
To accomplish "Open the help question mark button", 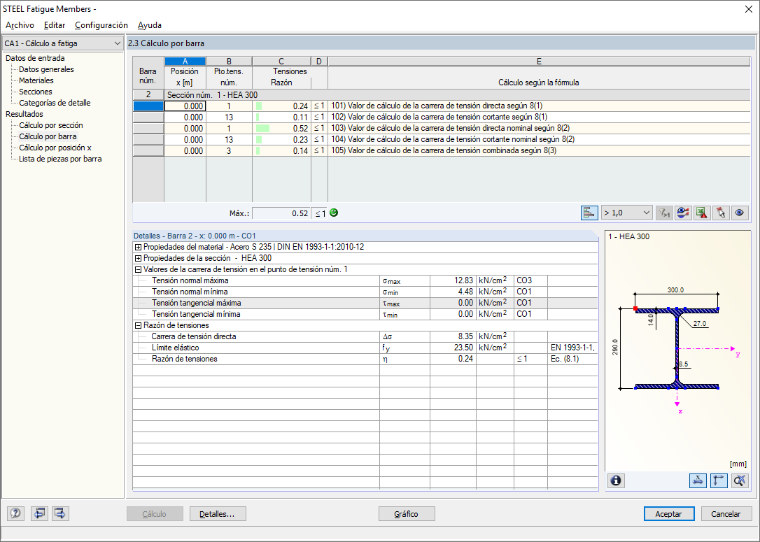I will [x=16, y=513].
